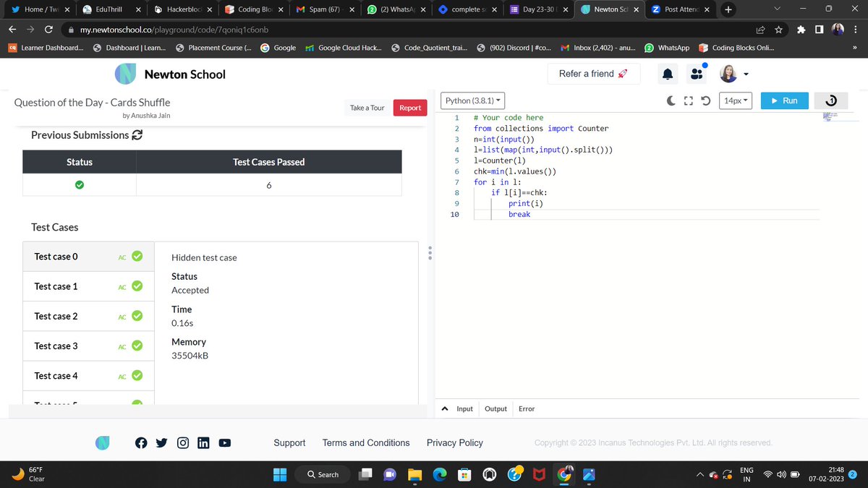The height and width of the screenshot is (488, 868).
Task: Run the Python code
Action: coord(784,100)
